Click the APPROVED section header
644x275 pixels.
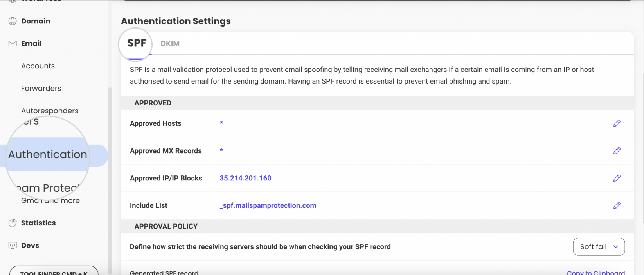tap(153, 103)
